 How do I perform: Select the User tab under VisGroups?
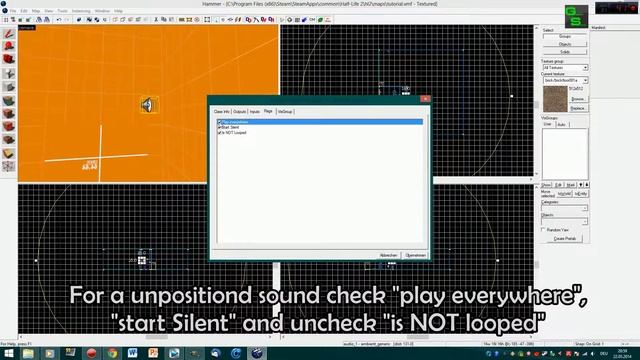[548, 124]
